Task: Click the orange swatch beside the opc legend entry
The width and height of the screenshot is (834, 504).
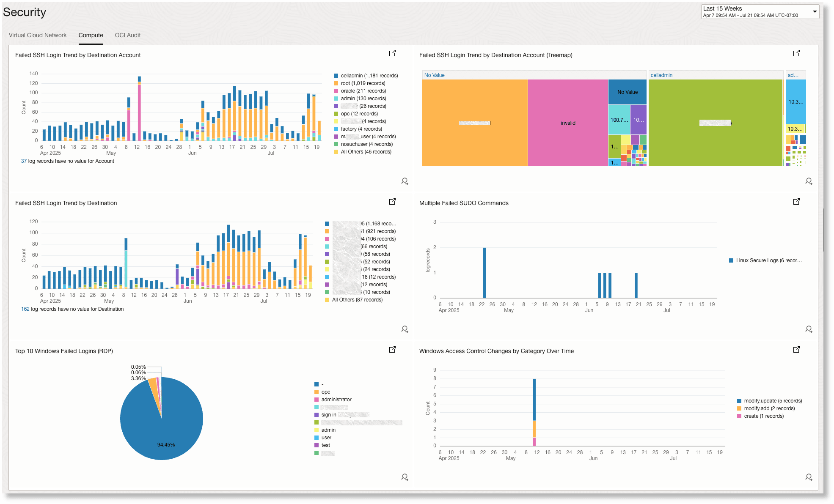Action: click(316, 392)
